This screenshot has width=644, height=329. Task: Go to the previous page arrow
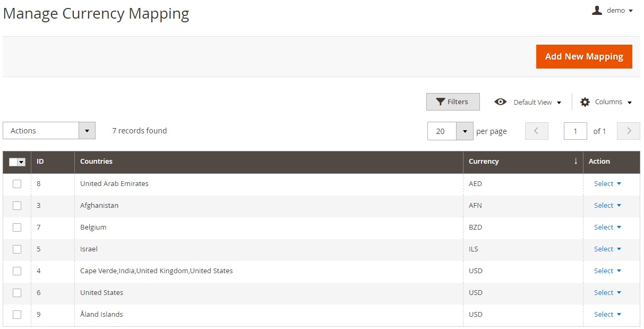(536, 131)
